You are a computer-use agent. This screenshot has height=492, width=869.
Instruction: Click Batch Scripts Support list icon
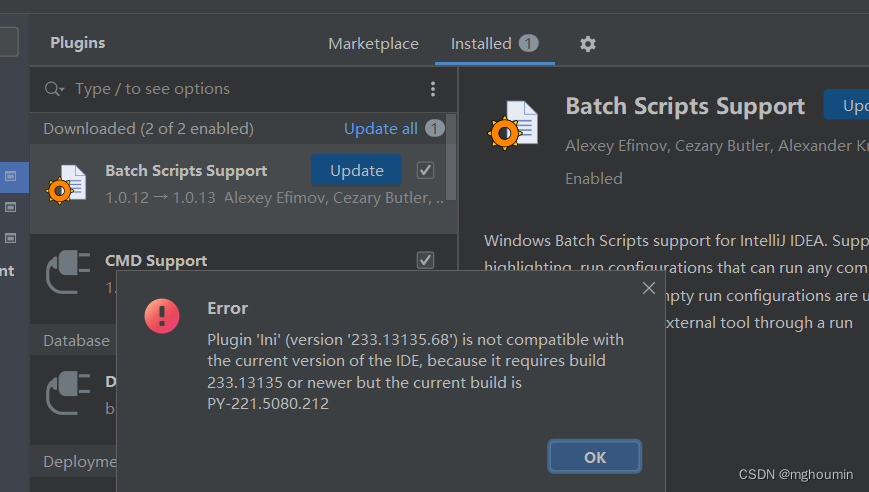67,184
